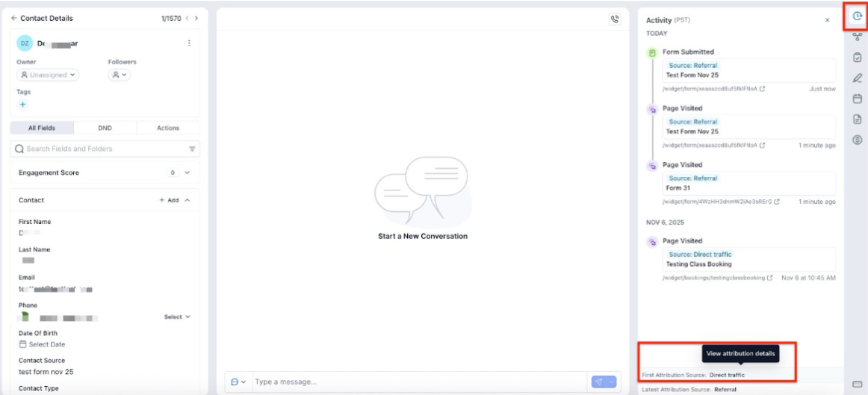This screenshot has width=868, height=395.
Task: Click the Source: Direct traffic badge
Action: click(x=700, y=254)
